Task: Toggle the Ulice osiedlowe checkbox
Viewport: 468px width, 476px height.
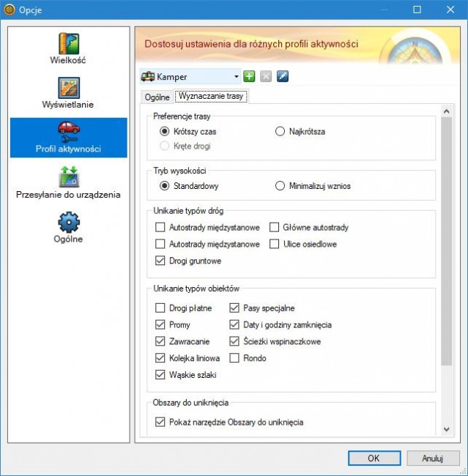Action: [x=274, y=244]
